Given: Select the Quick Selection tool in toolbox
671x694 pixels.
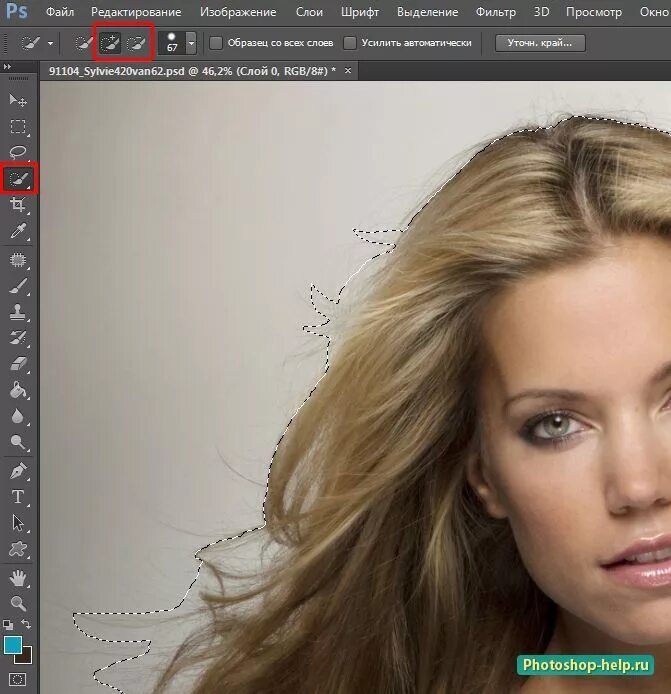Looking at the screenshot, I should click(19, 179).
